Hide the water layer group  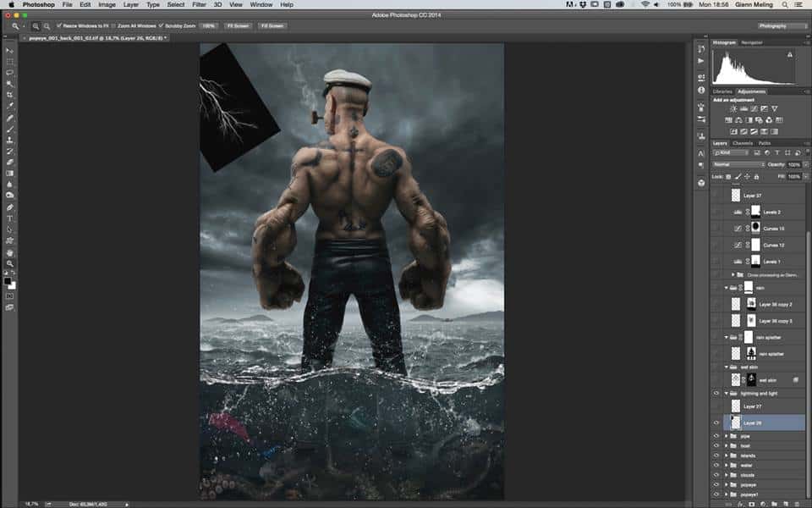coord(716,465)
